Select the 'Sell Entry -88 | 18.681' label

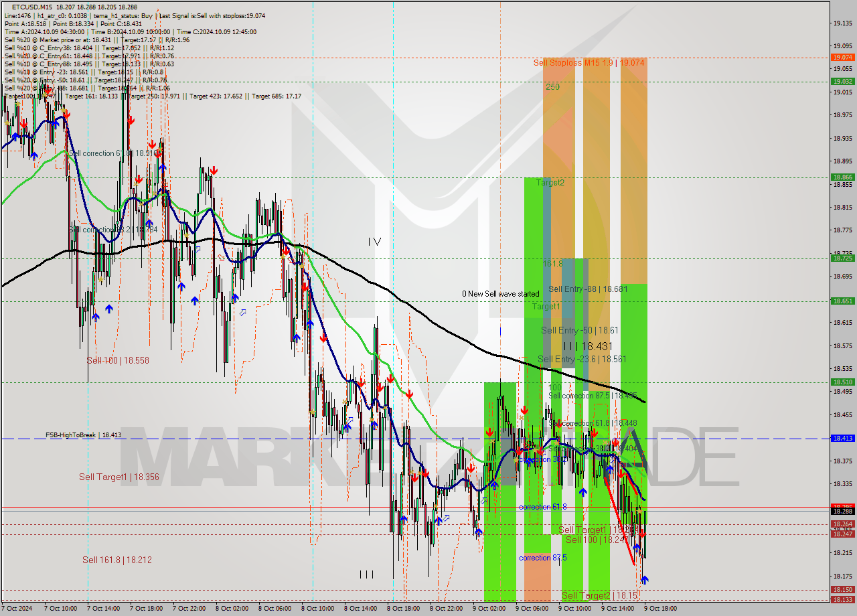tap(588, 289)
